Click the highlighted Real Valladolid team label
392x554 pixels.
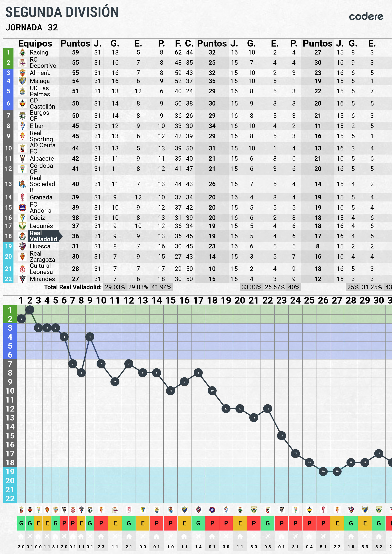point(43,236)
